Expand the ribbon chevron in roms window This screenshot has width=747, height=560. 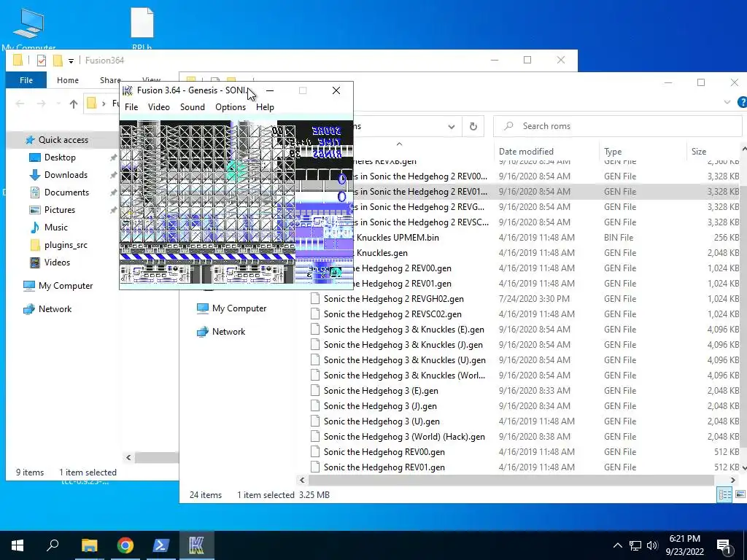click(727, 102)
